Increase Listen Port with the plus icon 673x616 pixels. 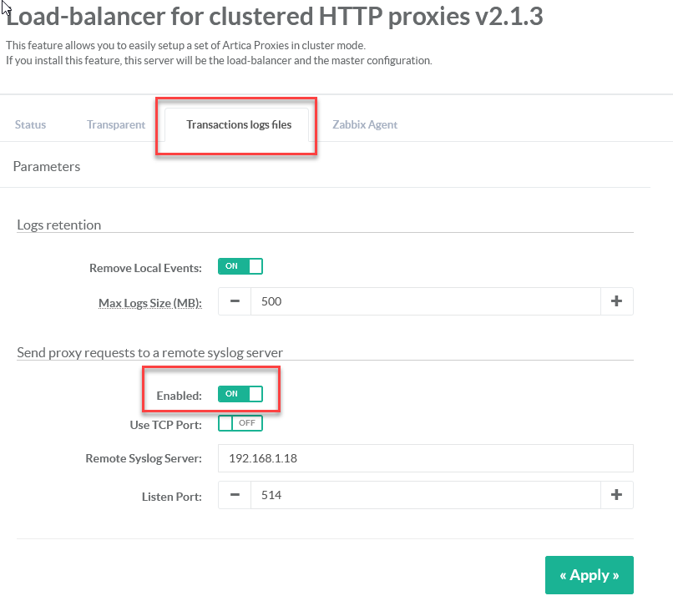616,495
